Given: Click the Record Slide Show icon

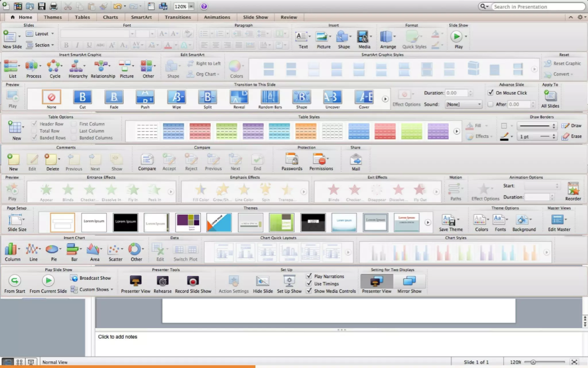Looking at the screenshot, I should (x=193, y=281).
